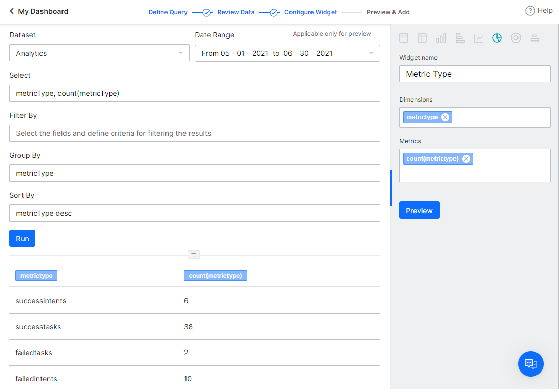Remove the metrictype dimension chip
The image size is (559, 392).
[445, 117]
